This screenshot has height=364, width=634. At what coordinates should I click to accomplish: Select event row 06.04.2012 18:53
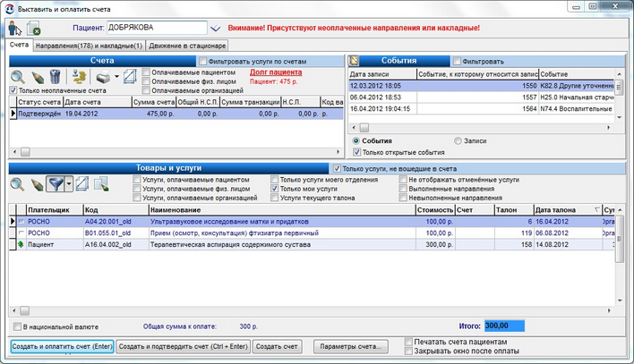point(481,97)
